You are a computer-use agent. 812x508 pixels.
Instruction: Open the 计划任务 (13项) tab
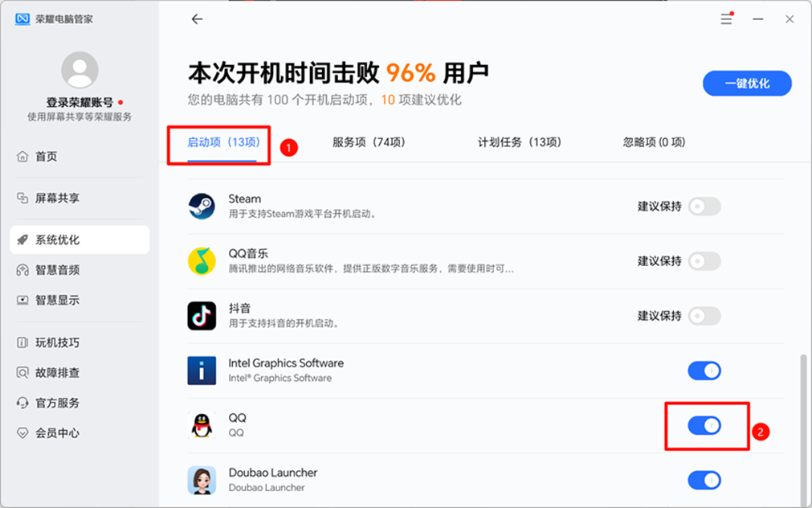519,142
